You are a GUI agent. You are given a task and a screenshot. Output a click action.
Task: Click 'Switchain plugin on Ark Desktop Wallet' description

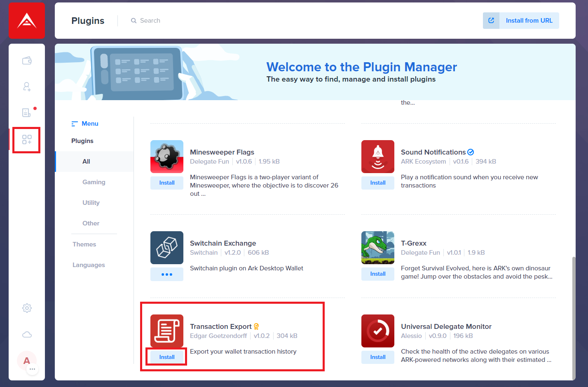246,268
